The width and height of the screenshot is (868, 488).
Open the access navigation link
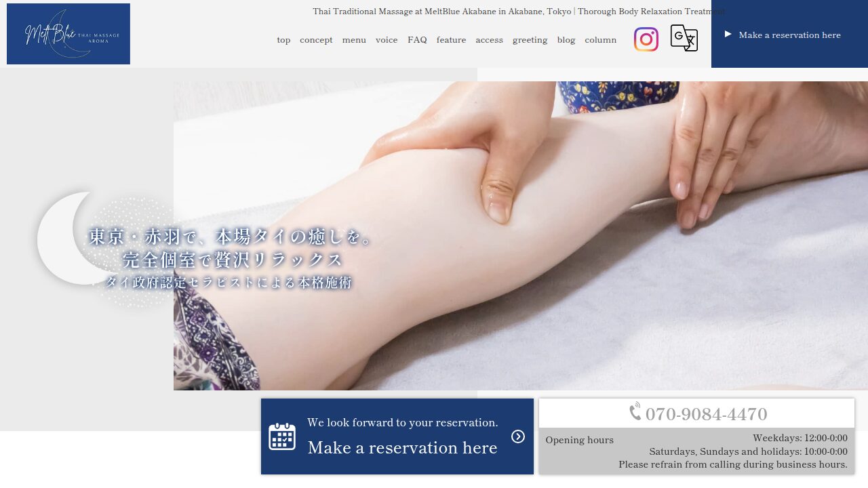[x=489, y=40]
